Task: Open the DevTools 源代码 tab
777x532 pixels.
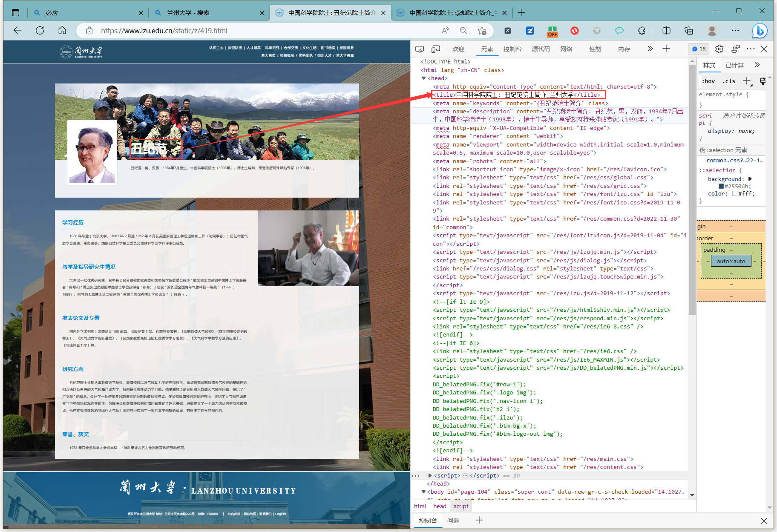Action: (x=541, y=49)
